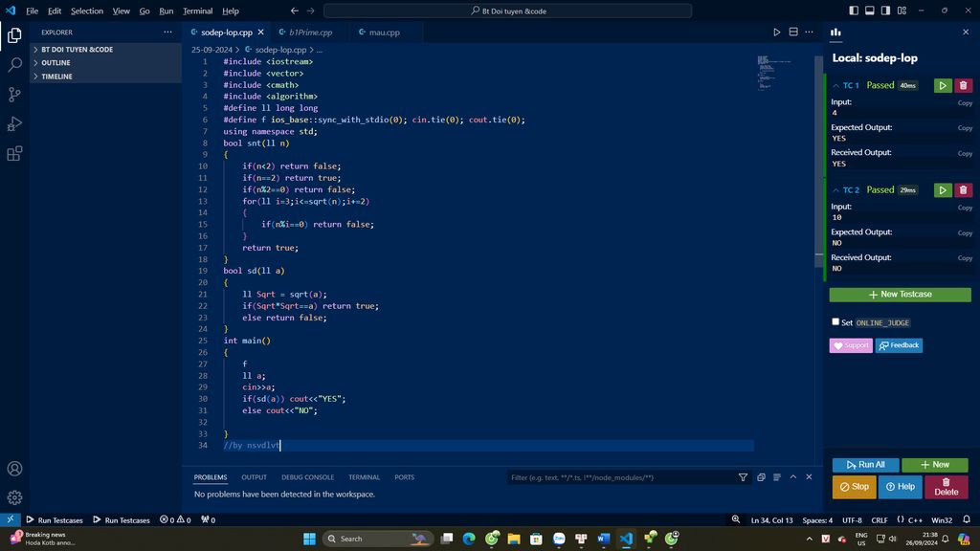
Task: Open the Source Control view
Action: tap(14, 95)
